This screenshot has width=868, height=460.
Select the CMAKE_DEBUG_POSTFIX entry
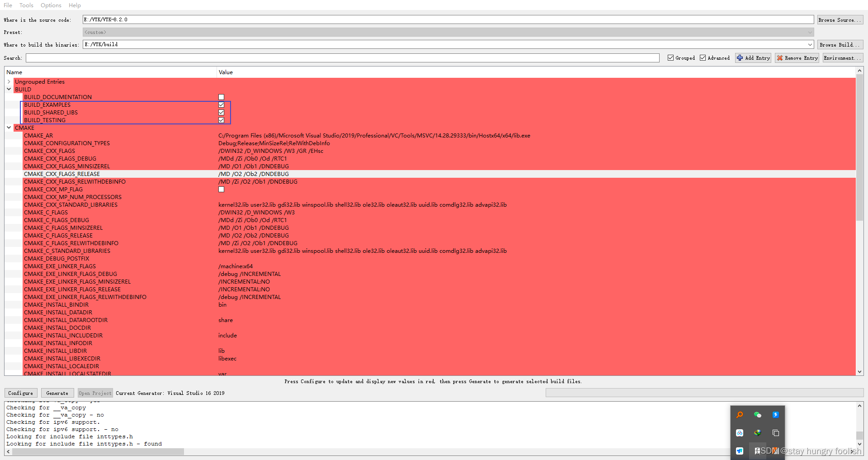click(x=57, y=259)
